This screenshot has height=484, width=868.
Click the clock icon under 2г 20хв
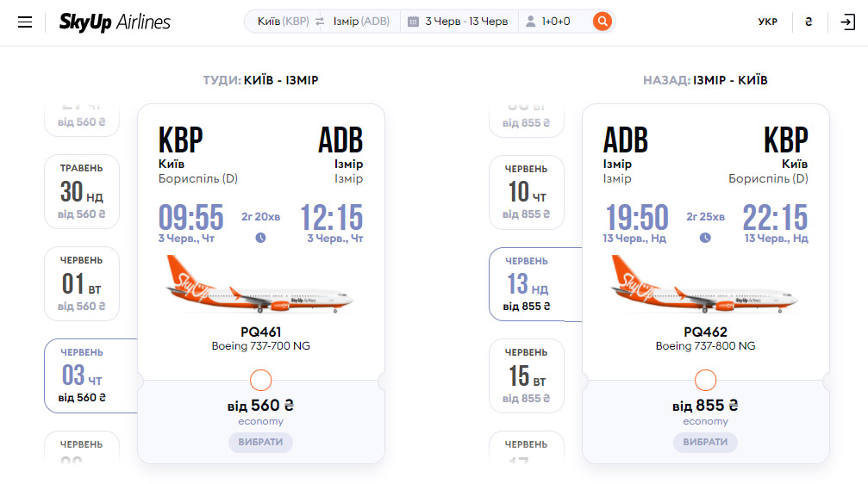(x=260, y=238)
